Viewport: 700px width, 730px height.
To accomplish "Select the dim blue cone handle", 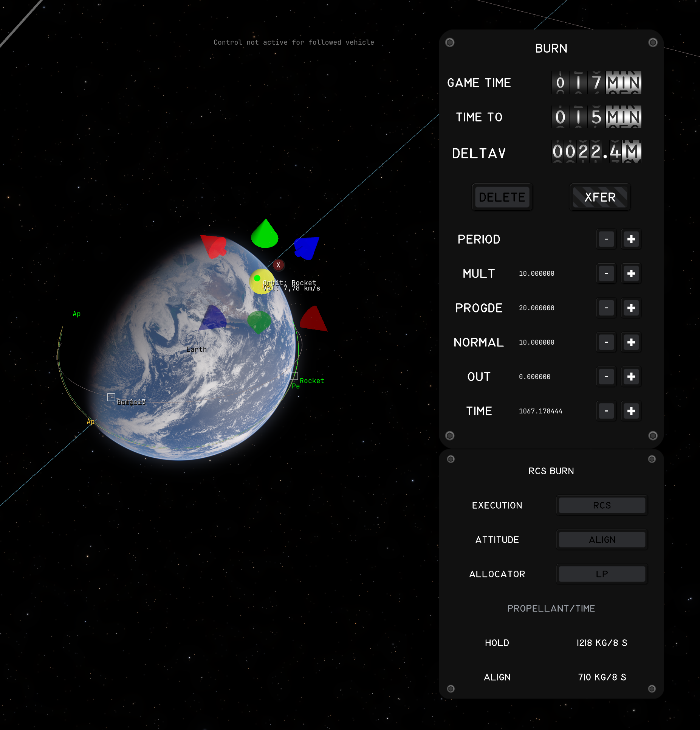I will coord(213,318).
